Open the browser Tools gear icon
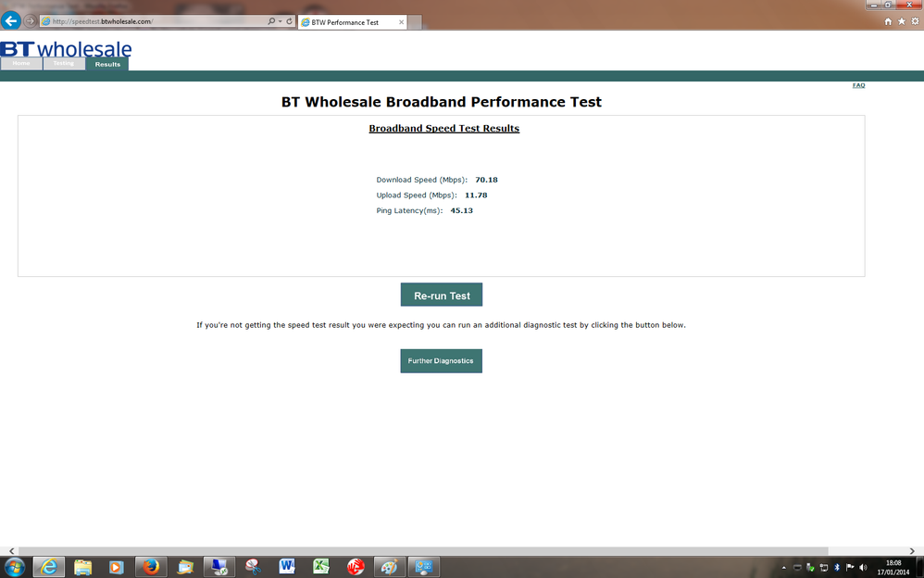This screenshot has height=578, width=924. pos(915,21)
